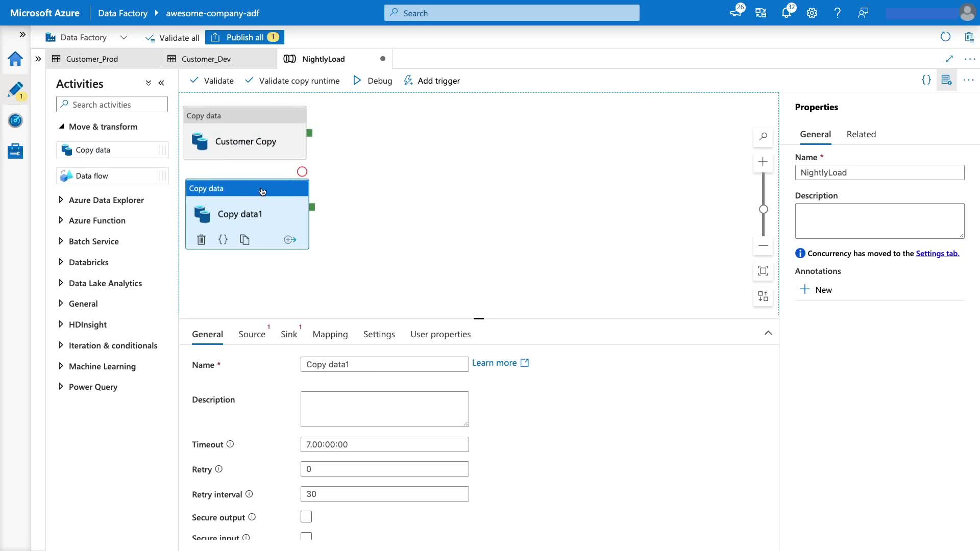Check the Secure input checkbox

306,536
